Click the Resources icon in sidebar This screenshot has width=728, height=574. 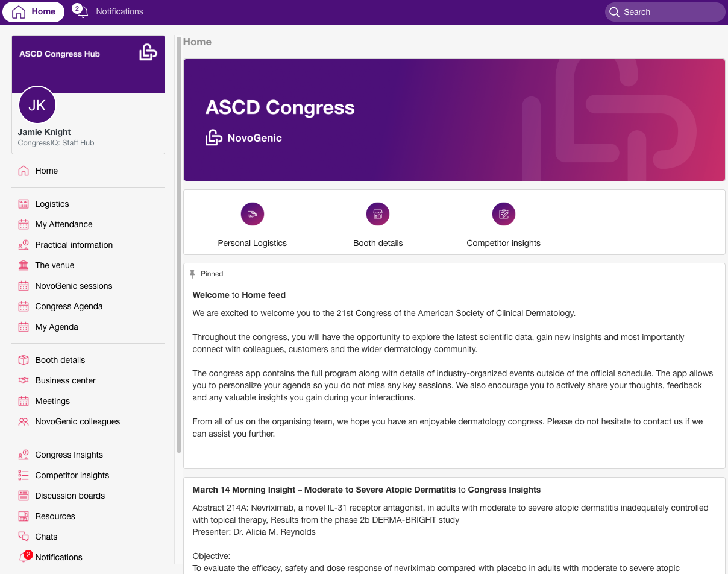[x=24, y=516]
